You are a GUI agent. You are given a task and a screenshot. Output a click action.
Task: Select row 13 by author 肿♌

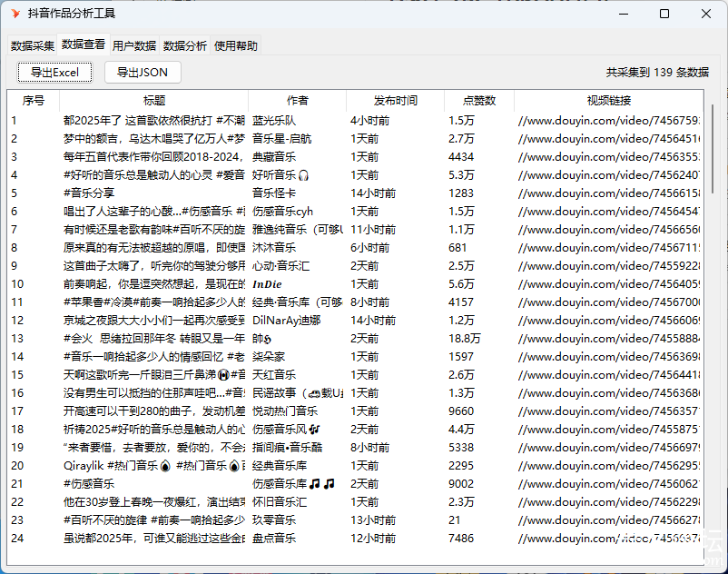click(x=261, y=338)
